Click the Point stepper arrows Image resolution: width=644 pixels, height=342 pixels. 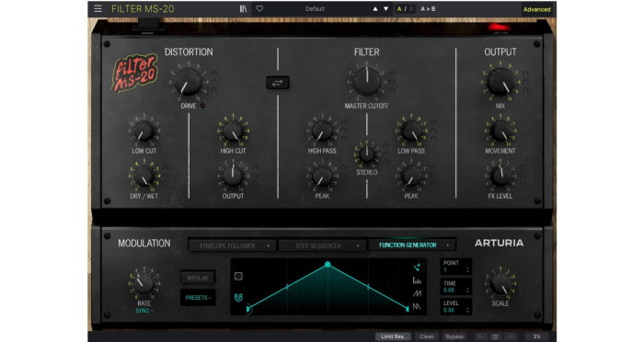tap(467, 269)
